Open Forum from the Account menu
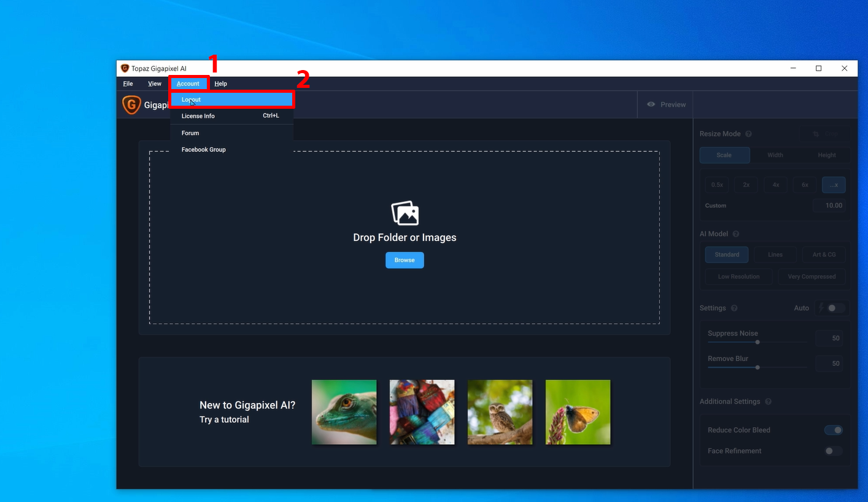Viewport: 868px width, 502px height. [232, 133]
